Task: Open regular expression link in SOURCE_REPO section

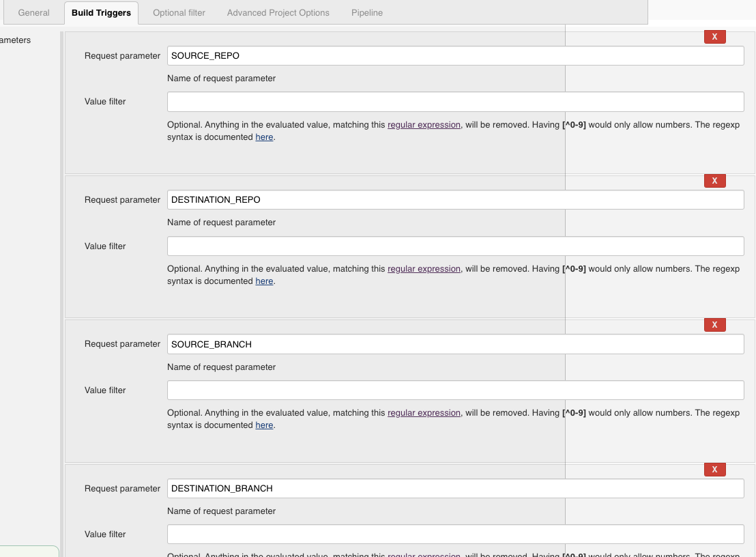Action: (424, 125)
